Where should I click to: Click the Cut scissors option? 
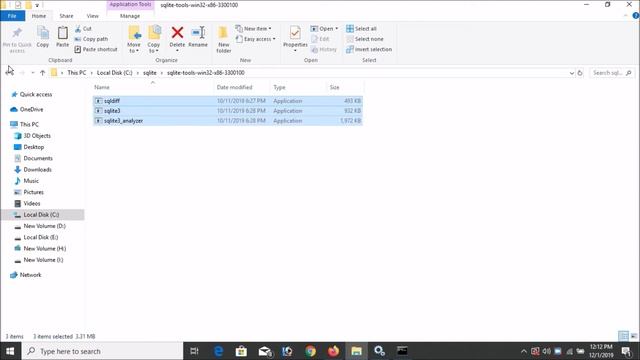click(83, 29)
